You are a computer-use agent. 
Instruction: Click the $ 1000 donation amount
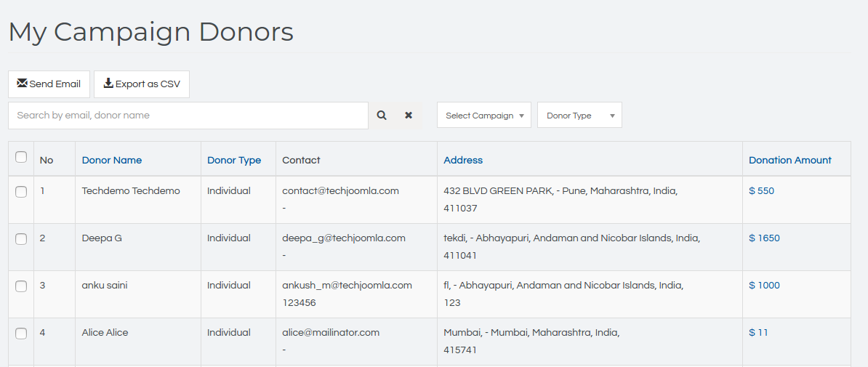tap(764, 286)
